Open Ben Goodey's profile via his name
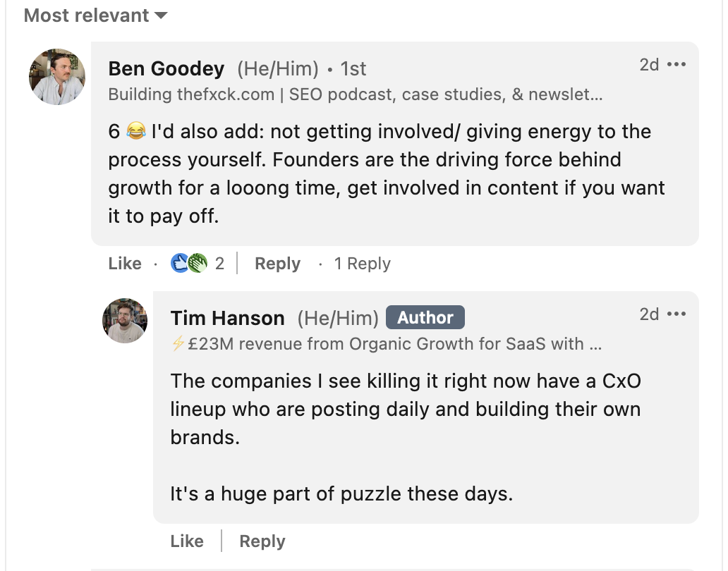Screen dimensions: 728x571 pyautogui.click(x=165, y=68)
